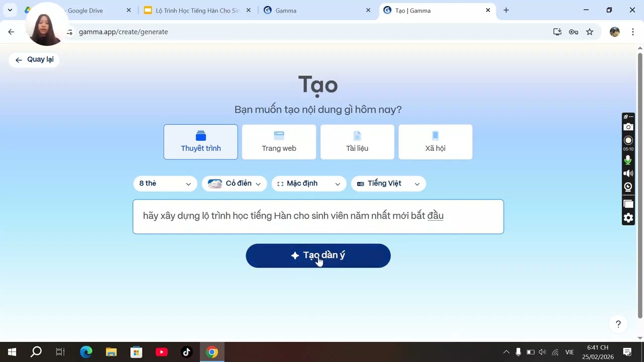Open Microsoft Store from taskbar
The image size is (644, 362).
coord(136,352)
